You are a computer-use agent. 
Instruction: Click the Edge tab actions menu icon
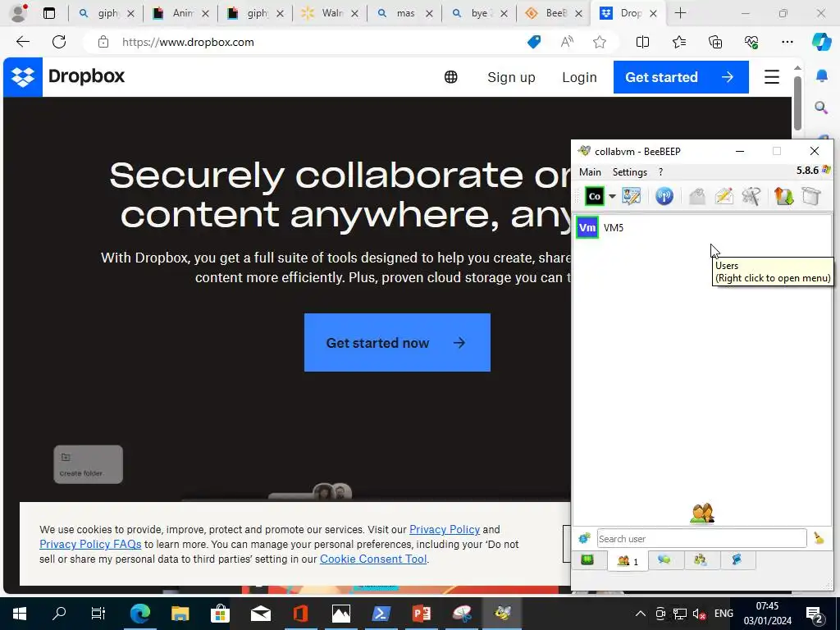point(49,13)
